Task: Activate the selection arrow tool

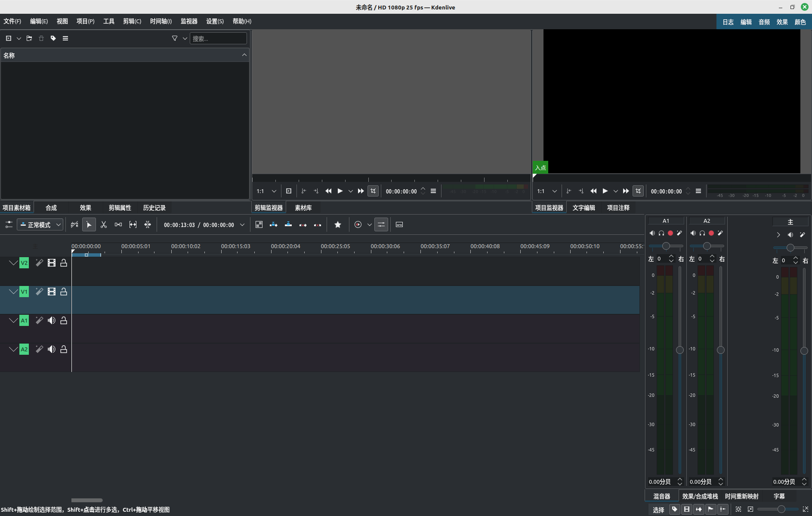Action: pyautogui.click(x=89, y=224)
